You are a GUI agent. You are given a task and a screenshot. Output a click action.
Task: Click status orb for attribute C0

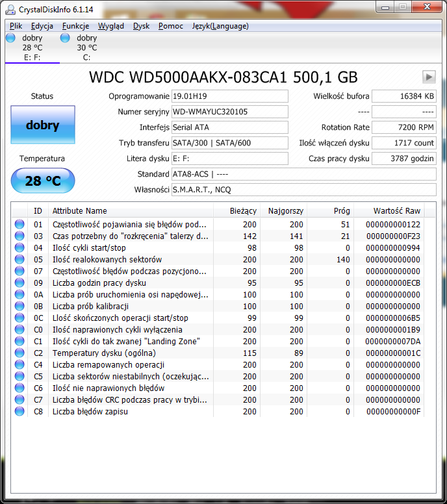[19, 329]
